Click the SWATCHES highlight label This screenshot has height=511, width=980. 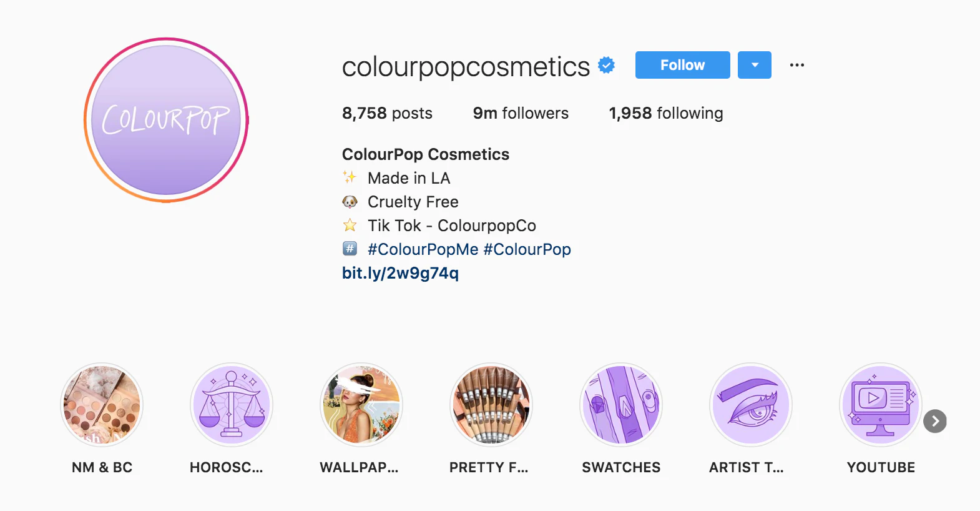621,467
